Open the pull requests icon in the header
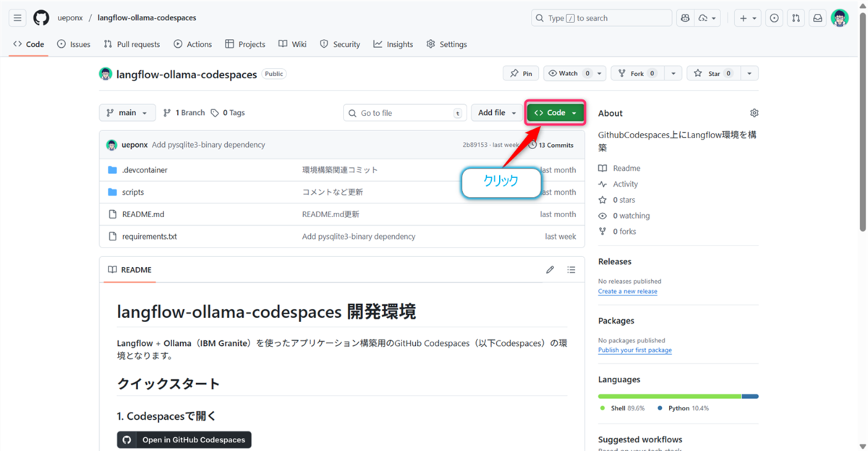This screenshot has height=451, width=868. pyautogui.click(x=796, y=18)
